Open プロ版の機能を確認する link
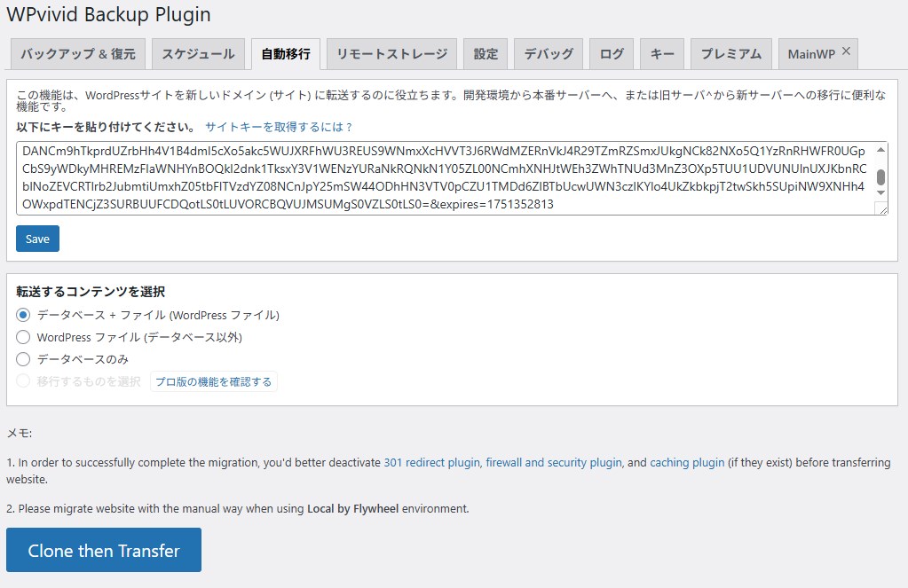 point(214,381)
